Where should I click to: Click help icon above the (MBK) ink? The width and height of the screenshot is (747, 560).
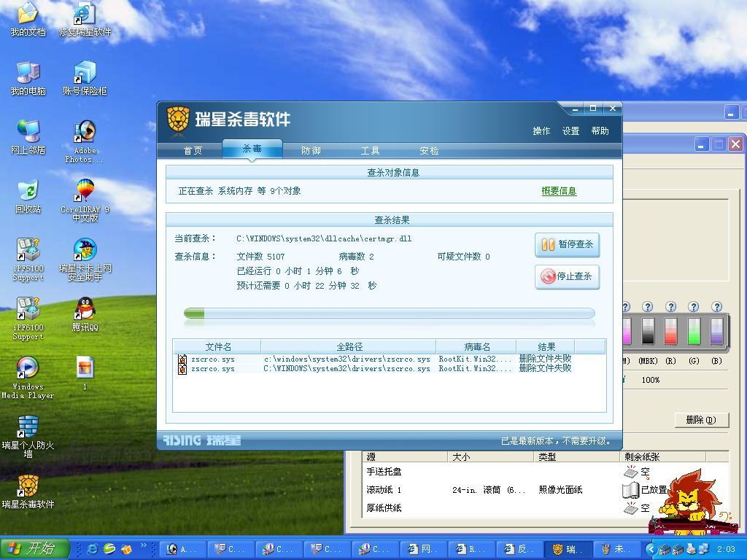click(x=648, y=307)
